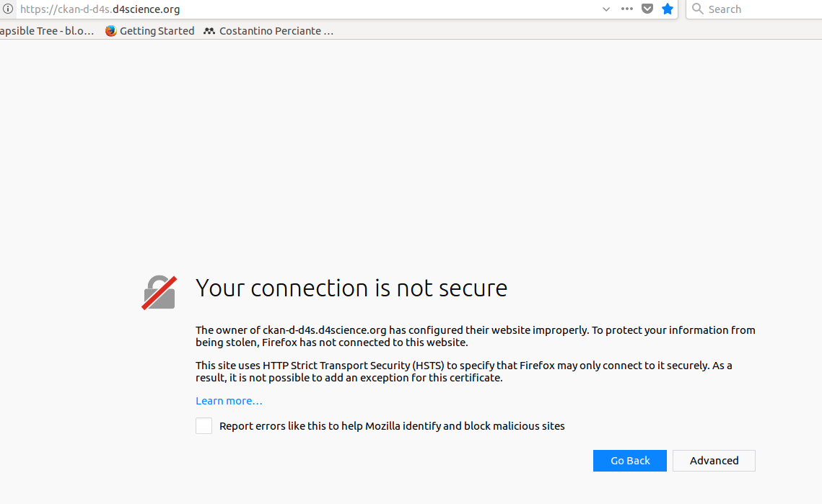Click the page actions three-dot icon

point(626,9)
